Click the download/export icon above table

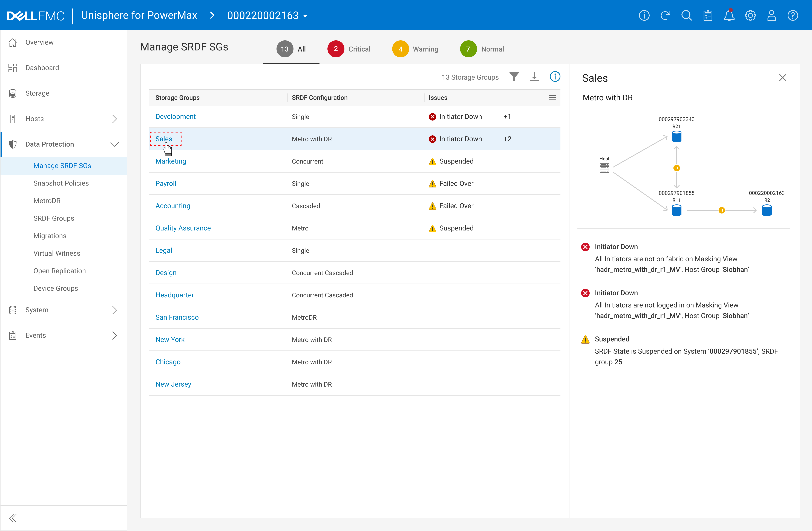[x=534, y=77]
